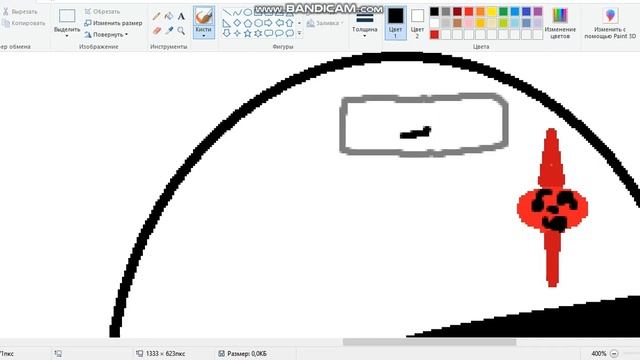Choose the up arrow shape
The height and width of the screenshot is (360, 640).
[x=290, y=23]
